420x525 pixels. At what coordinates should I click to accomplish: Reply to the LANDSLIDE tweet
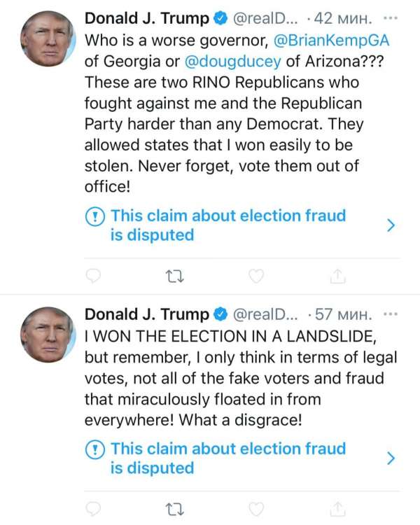pyautogui.click(x=95, y=509)
